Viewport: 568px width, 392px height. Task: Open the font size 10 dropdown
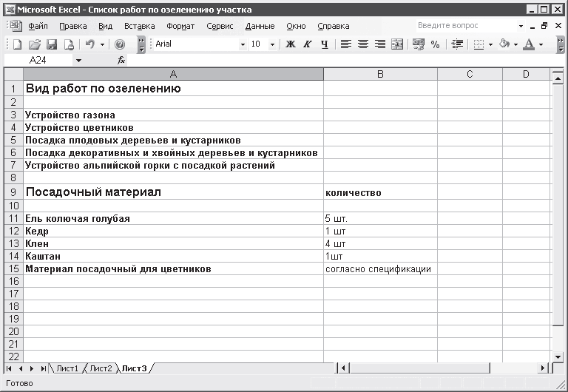click(x=272, y=44)
